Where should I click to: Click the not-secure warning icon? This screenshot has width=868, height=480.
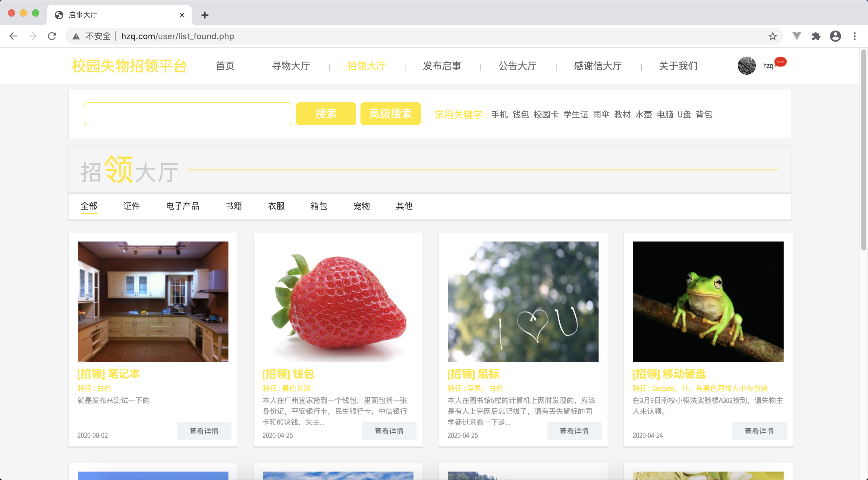76,36
